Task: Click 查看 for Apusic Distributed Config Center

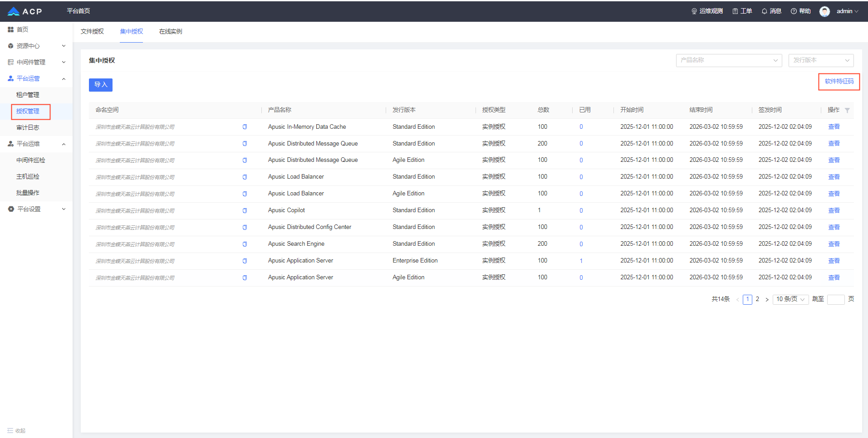Action: (x=834, y=227)
